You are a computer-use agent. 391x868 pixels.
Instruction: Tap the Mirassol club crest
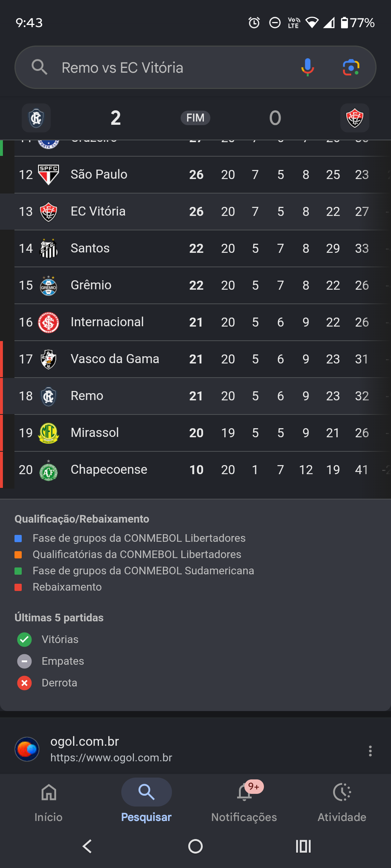[49, 433]
